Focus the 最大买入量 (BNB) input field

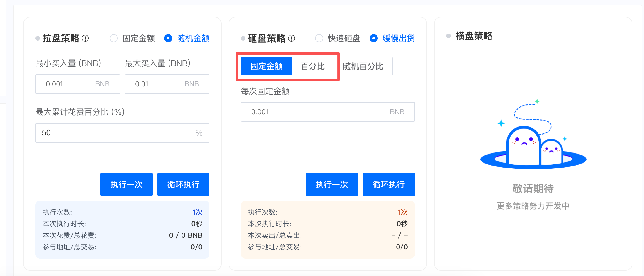158,84
